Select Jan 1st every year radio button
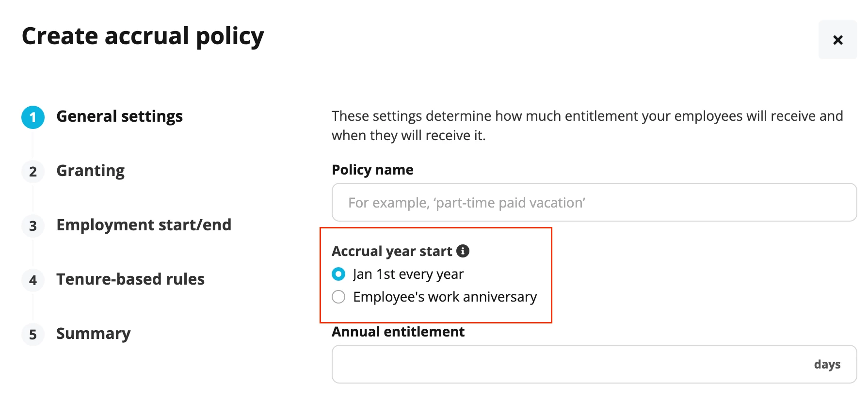 [338, 274]
